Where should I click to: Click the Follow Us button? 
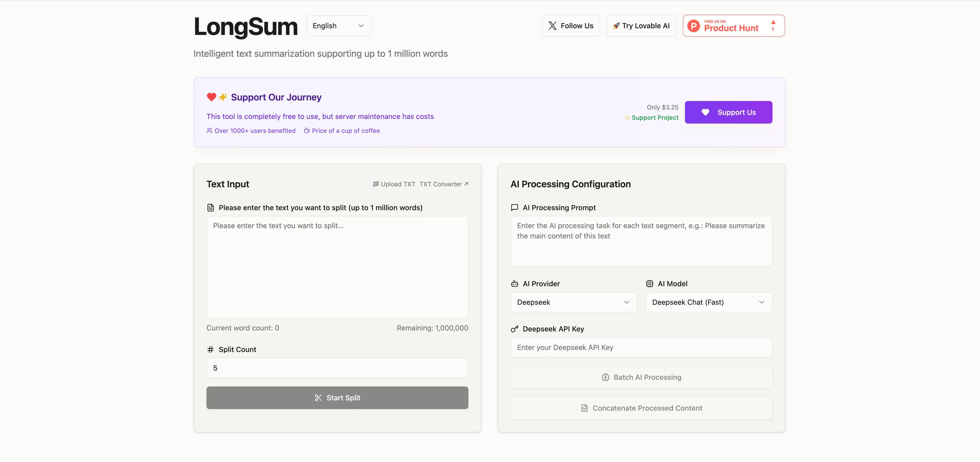click(x=571, y=26)
